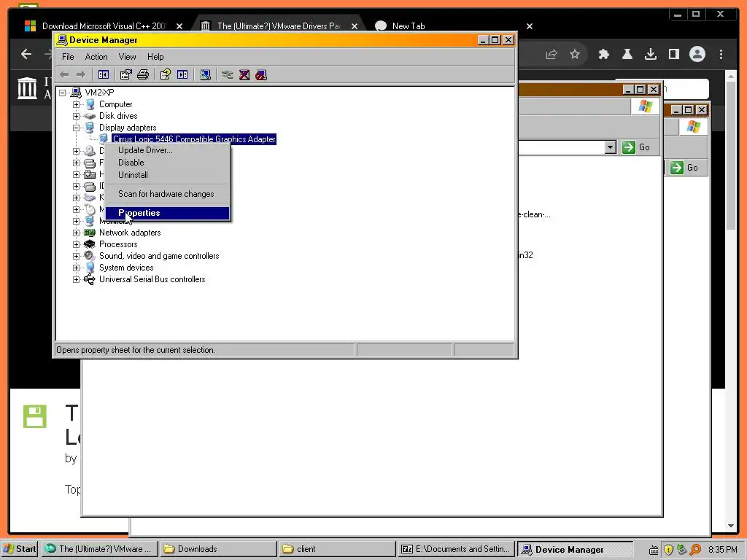
Task: Click the browser page vertical scrollbar
Action: point(731,157)
